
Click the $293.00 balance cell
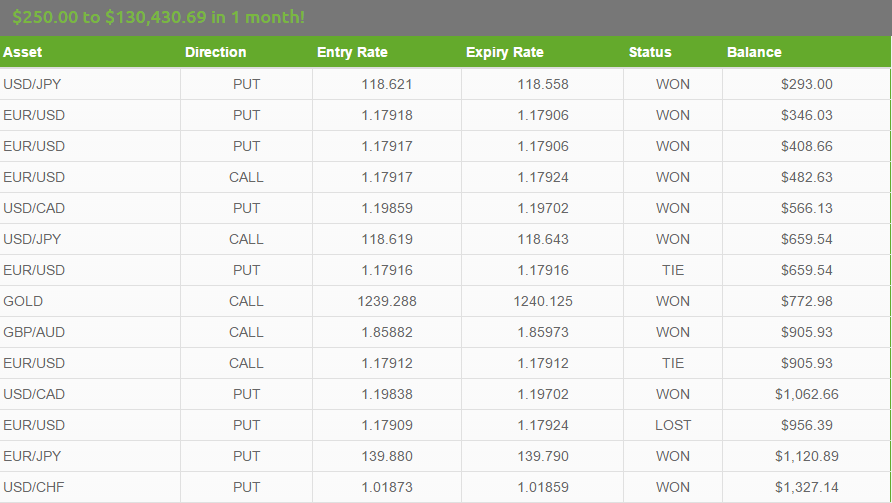tap(806, 84)
